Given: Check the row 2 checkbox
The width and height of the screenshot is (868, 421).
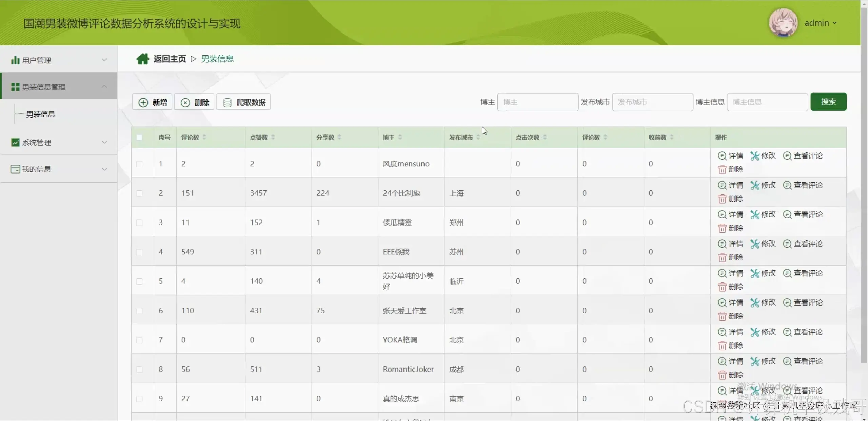Looking at the screenshot, I should point(139,193).
